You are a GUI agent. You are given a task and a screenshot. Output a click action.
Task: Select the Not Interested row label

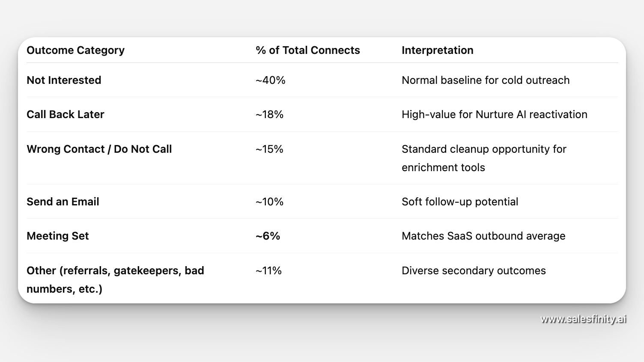tap(64, 80)
